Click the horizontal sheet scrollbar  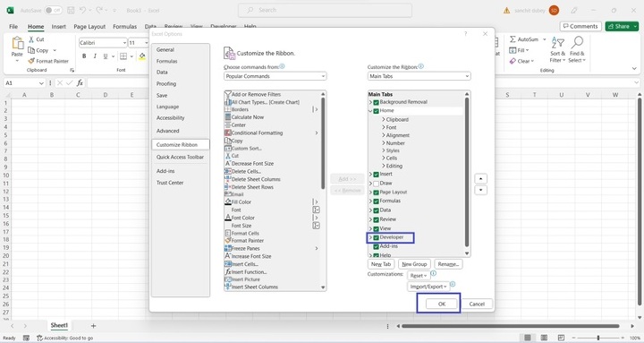click(x=511, y=326)
